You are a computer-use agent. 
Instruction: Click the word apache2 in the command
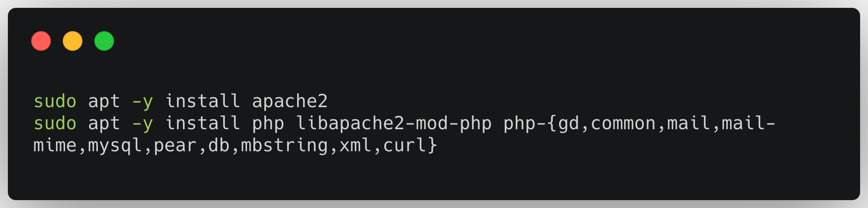point(290,102)
